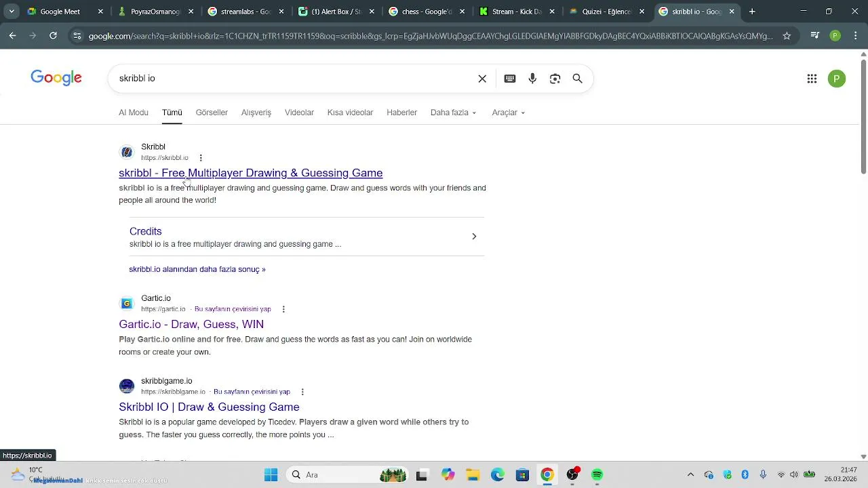Open Chrome tab search dropdown arrow

coord(13,12)
